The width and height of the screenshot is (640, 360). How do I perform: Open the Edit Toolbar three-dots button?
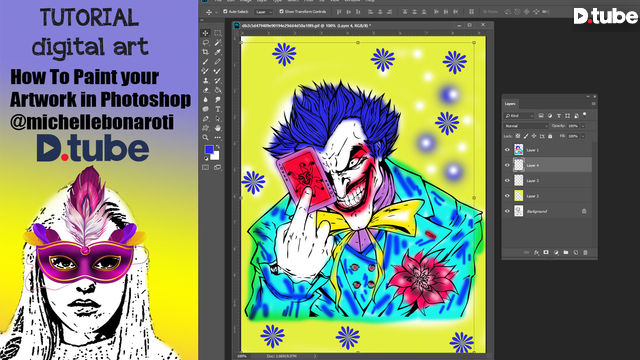click(218, 138)
